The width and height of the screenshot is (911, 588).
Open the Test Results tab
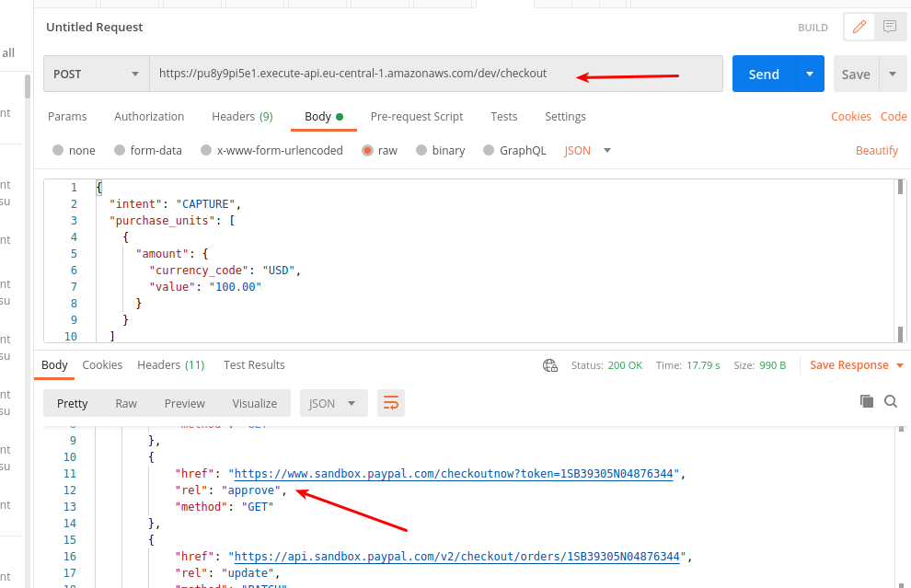254,365
